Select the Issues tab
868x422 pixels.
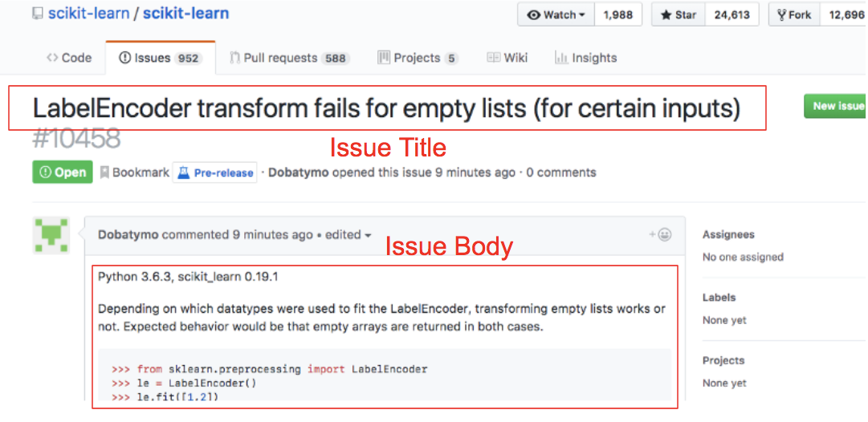[x=161, y=58]
